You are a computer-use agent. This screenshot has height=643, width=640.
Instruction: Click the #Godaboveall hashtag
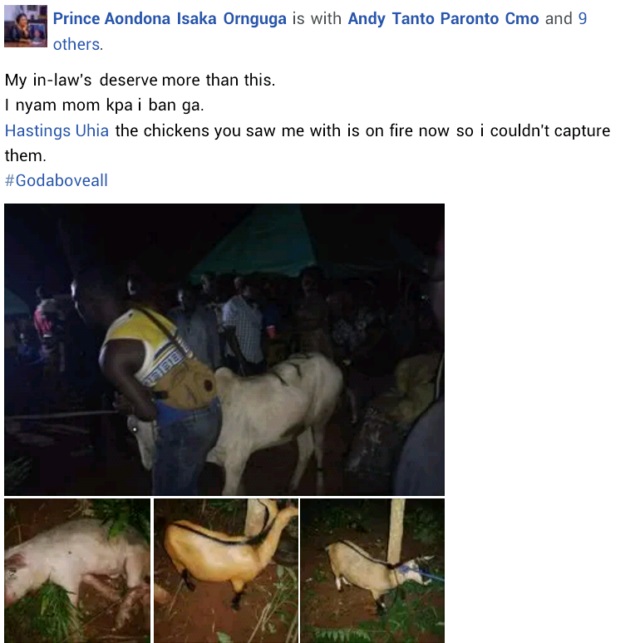pyautogui.click(x=56, y=180)
